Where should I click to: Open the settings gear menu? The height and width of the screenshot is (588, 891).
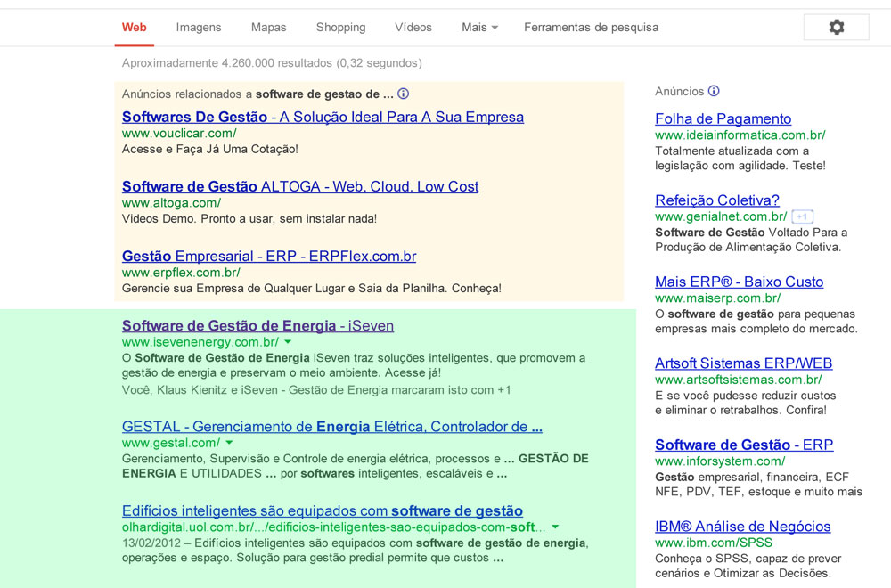tap(836, 28)
